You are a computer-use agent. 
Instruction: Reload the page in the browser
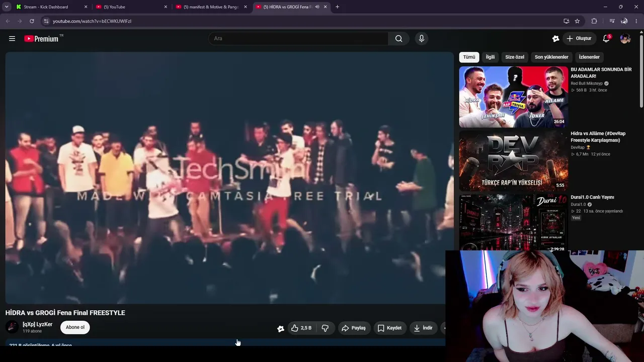(32, 21)
